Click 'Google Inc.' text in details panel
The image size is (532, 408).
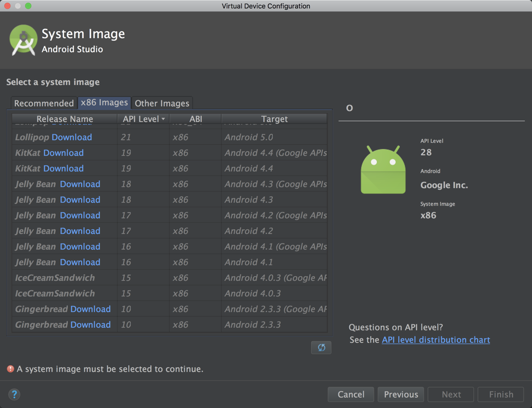click(444, 185)
